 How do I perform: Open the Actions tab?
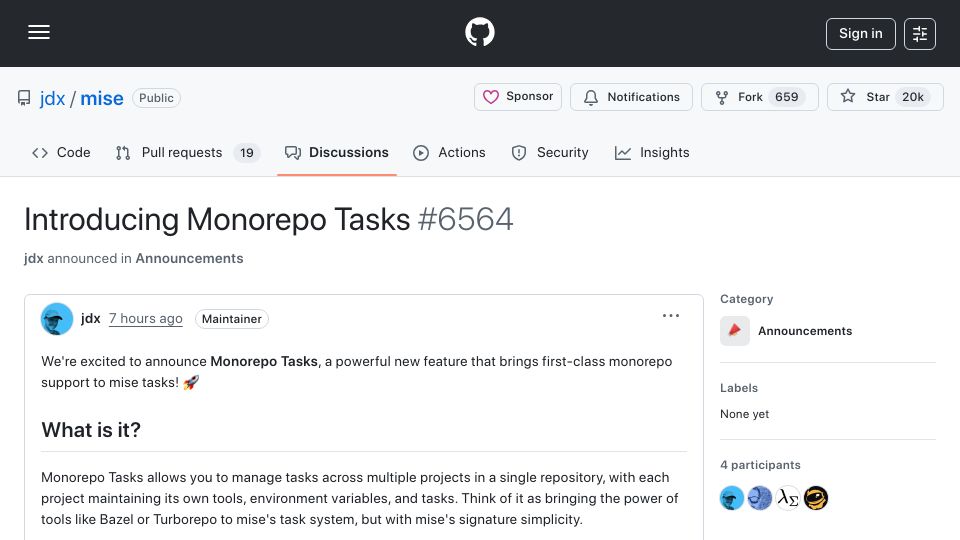pyautogui.click(x=449, y=152)
